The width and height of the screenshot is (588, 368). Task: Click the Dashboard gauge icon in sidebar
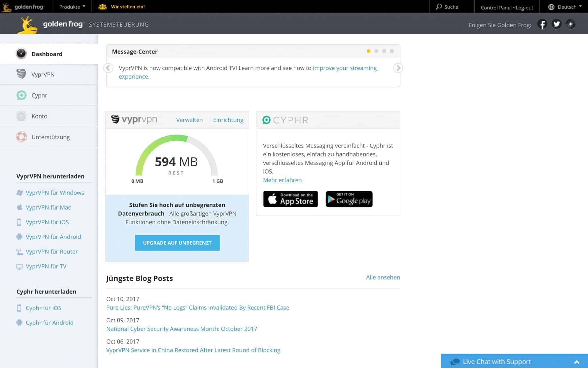(21, 54)
